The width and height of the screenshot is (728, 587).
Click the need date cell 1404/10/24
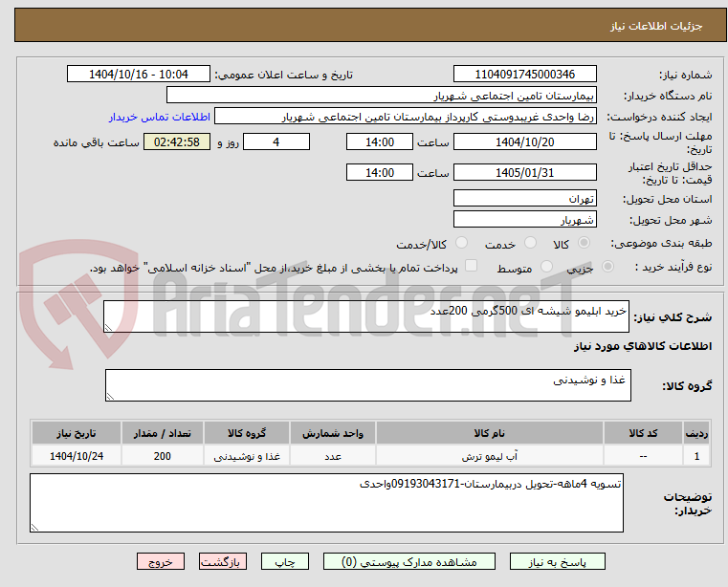77,457
